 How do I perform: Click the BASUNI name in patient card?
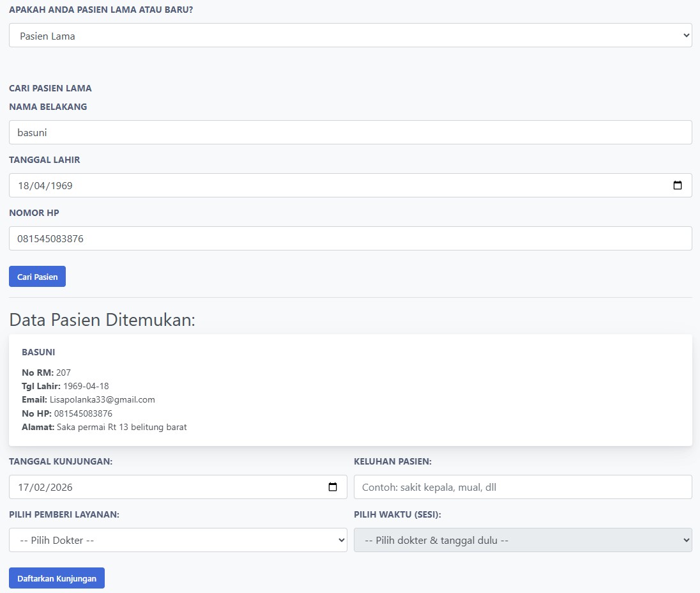[x=38, y=352]
